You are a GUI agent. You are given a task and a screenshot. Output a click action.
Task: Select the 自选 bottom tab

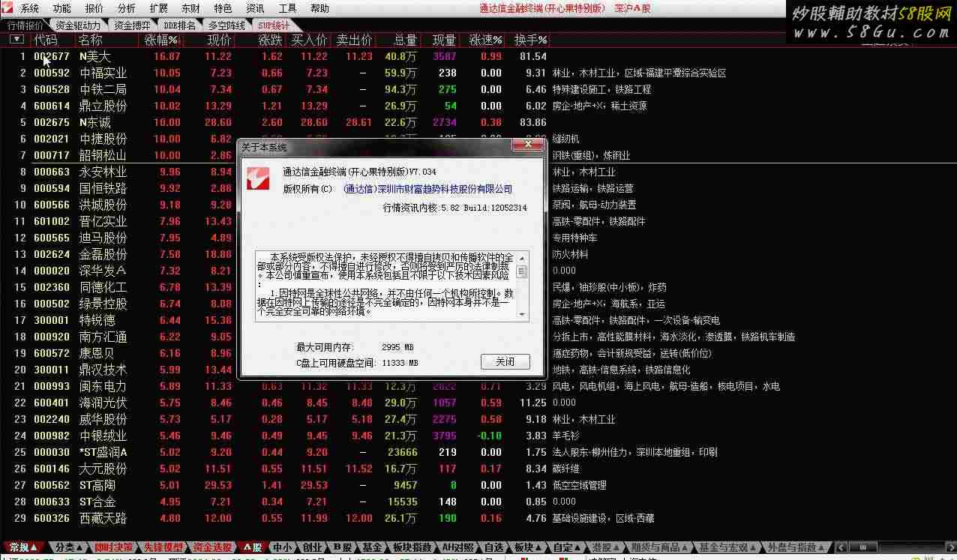point(493,547)
